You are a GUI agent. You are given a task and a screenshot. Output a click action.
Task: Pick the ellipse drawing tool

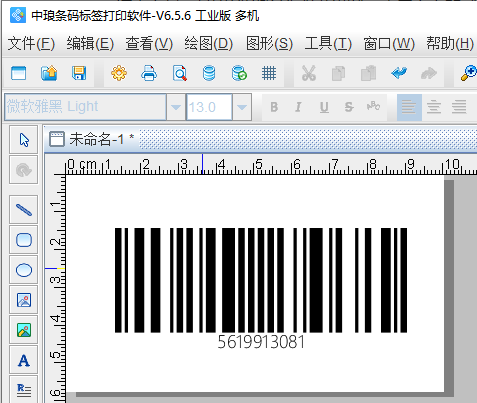tap(24, 270)
